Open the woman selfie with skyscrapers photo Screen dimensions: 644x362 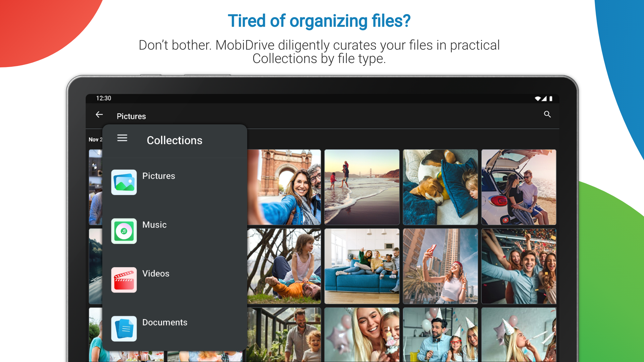[x=440, y=266]
